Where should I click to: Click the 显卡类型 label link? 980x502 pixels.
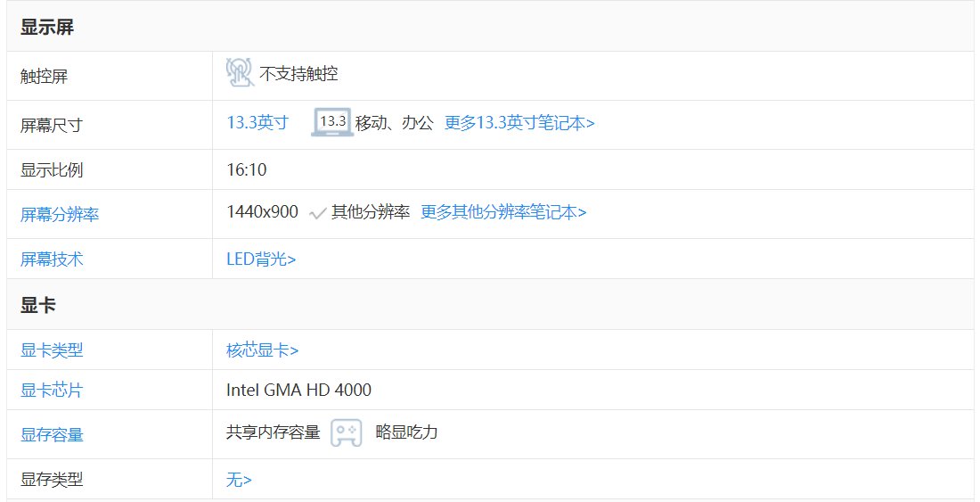tap(52, 350)
